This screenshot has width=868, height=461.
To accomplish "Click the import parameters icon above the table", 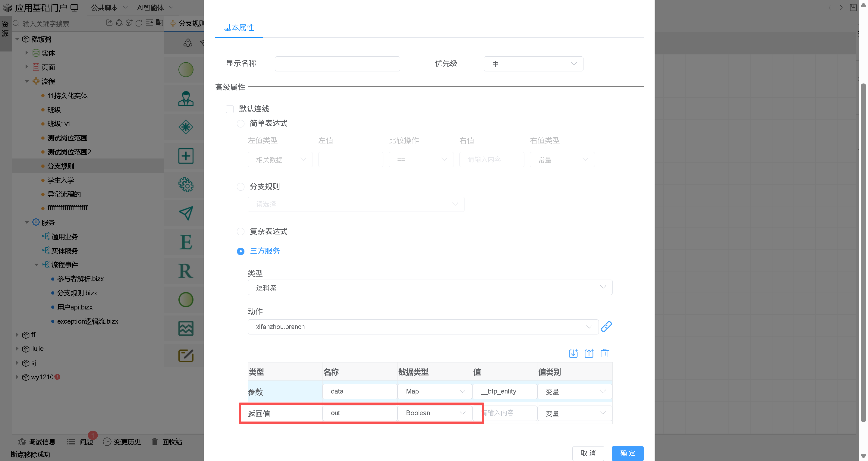I will point(573,353).
